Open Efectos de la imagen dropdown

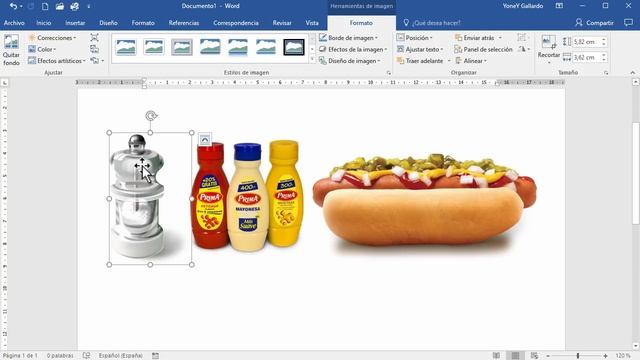pos(353,49)
